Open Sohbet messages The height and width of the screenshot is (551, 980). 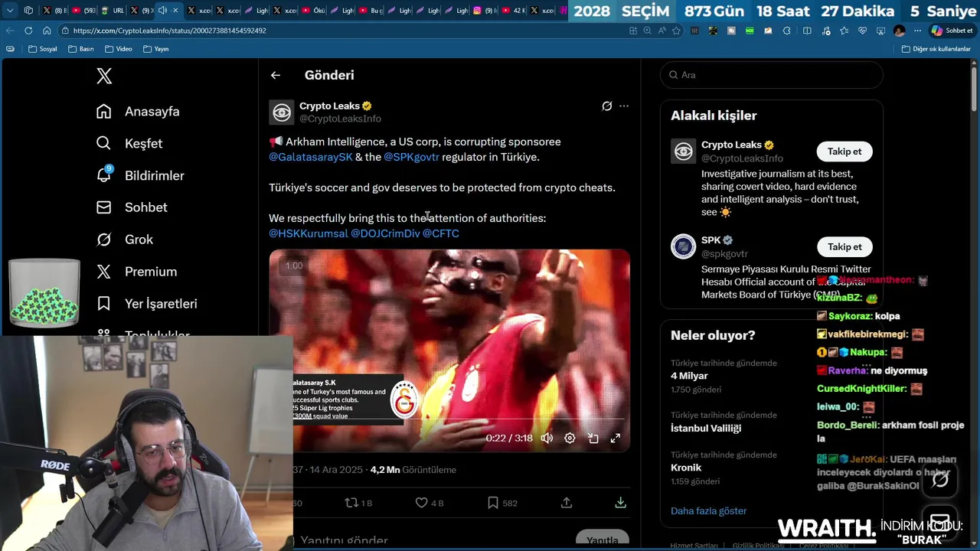coord(132,207)
